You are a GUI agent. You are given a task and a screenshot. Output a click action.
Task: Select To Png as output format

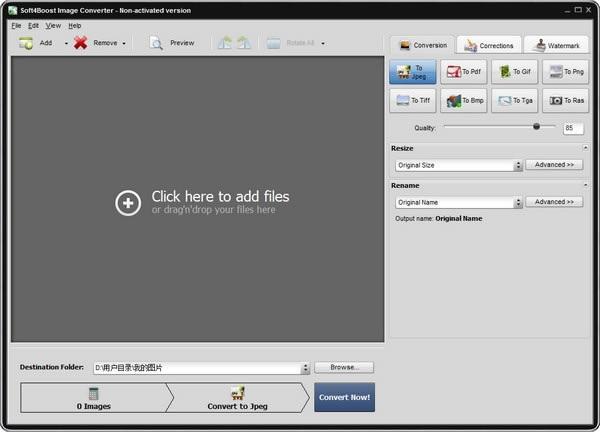click(x=565, y=72)
